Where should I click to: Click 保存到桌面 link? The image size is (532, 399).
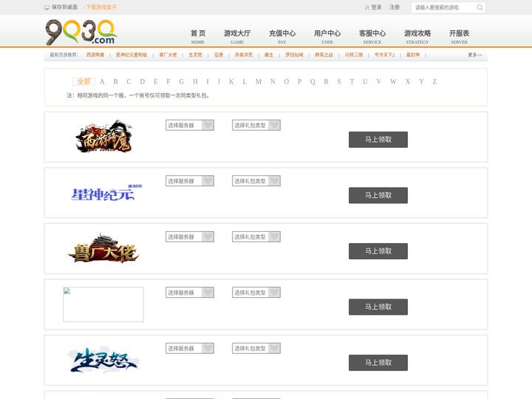pos(64,7)
